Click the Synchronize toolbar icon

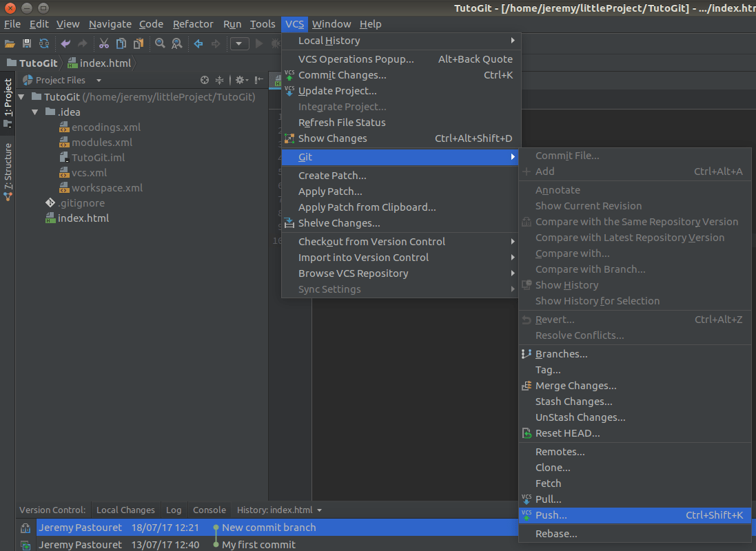[44, 44]
